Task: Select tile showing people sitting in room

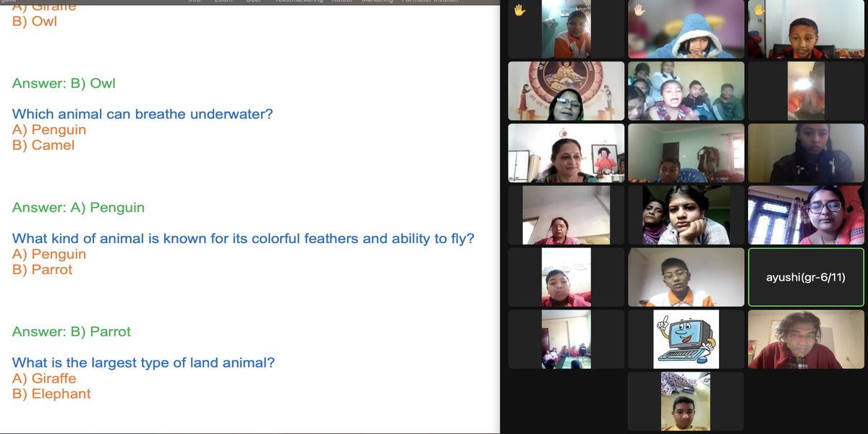Action: [x=566, y=339]
